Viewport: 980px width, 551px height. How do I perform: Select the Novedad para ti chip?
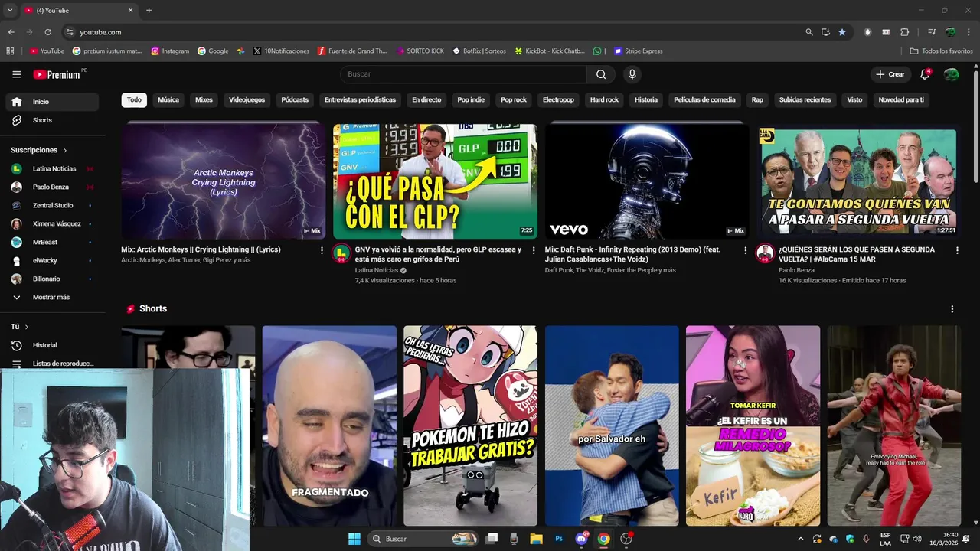pyautogui.click(x=901, y=99)
